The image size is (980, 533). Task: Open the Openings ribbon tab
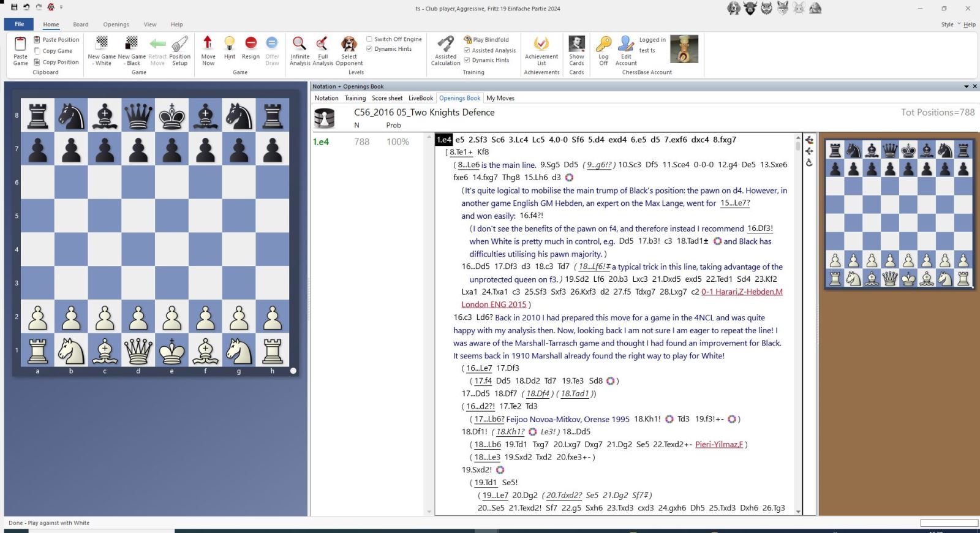(116, 25)
